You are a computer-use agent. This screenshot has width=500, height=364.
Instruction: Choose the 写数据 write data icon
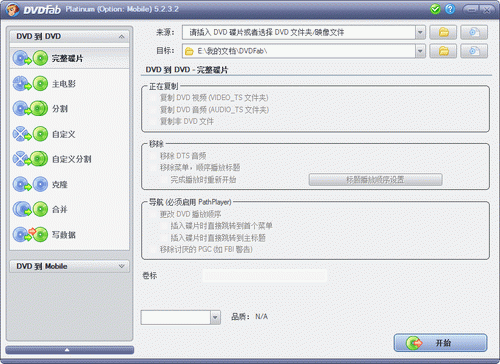[30, 235]
